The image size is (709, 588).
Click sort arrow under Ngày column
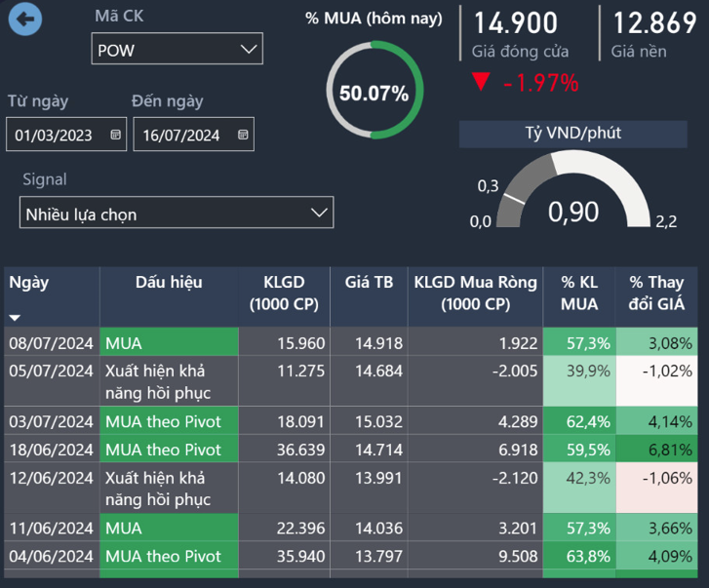[x=15, y=318]
